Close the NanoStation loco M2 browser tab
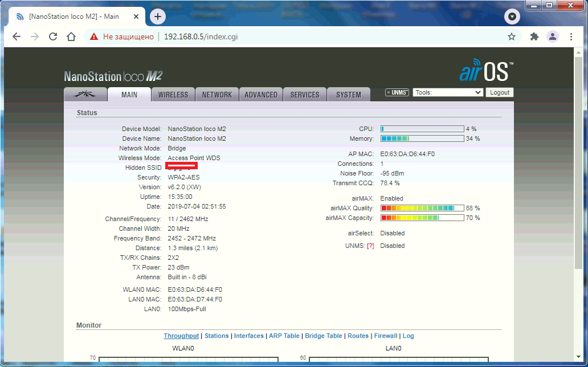Image resolution: width=588 pixels, height=367 pixels. click(x=136, y=17)
